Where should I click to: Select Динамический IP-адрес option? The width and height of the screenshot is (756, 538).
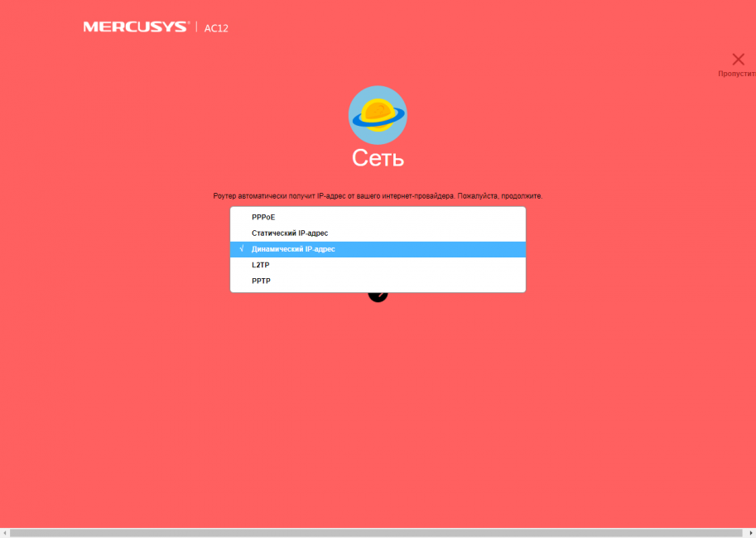click(x=378, y=249)
